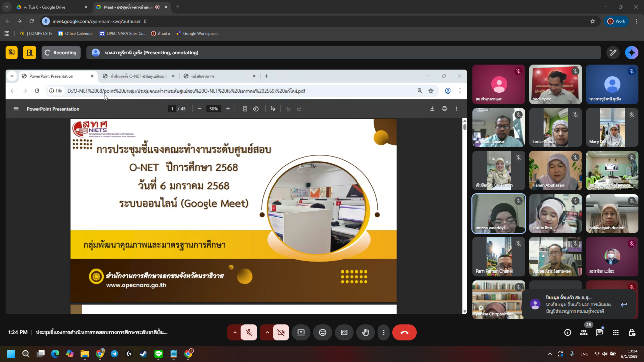
Task: Select amma waedoyi's video tile
Action: pyautogui.click(x=499, y=213)
